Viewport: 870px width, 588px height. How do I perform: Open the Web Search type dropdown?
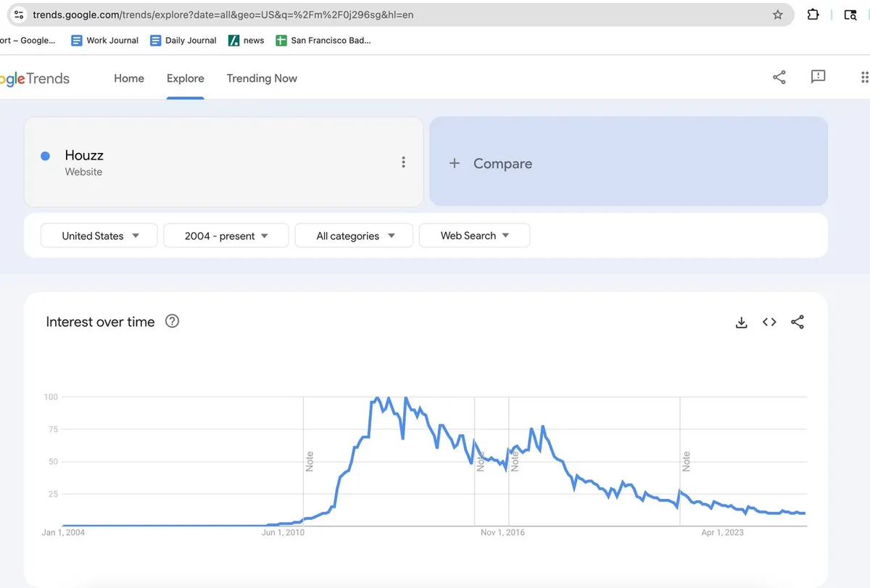coord(475,236)
